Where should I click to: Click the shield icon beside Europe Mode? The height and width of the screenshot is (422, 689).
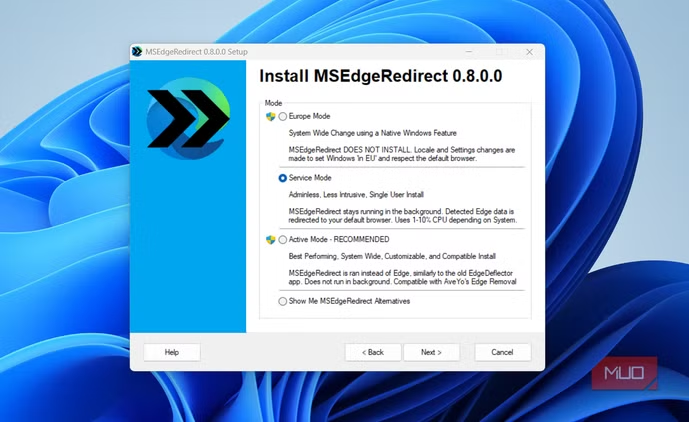[x=270, y=116]
